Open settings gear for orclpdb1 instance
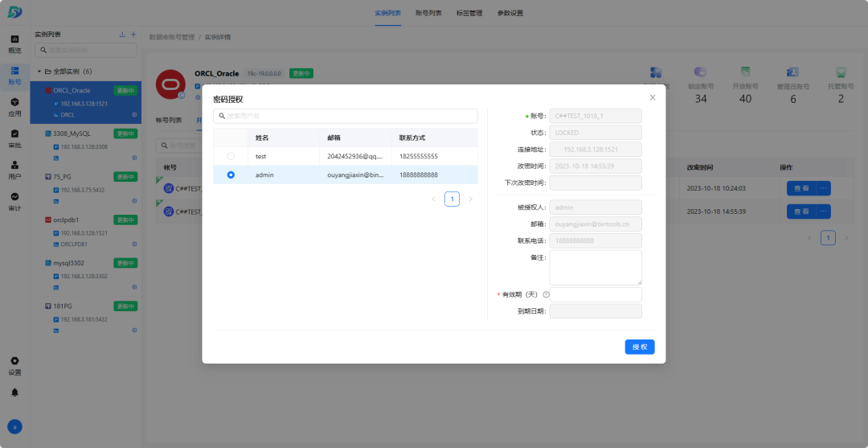This screenshot has width=868, height=448. [x=134, y=245]
